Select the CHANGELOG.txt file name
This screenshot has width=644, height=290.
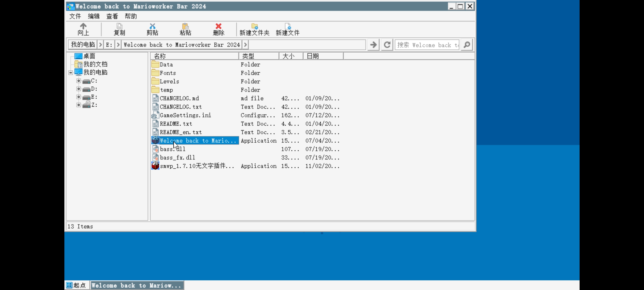click(x=181, y=107)
